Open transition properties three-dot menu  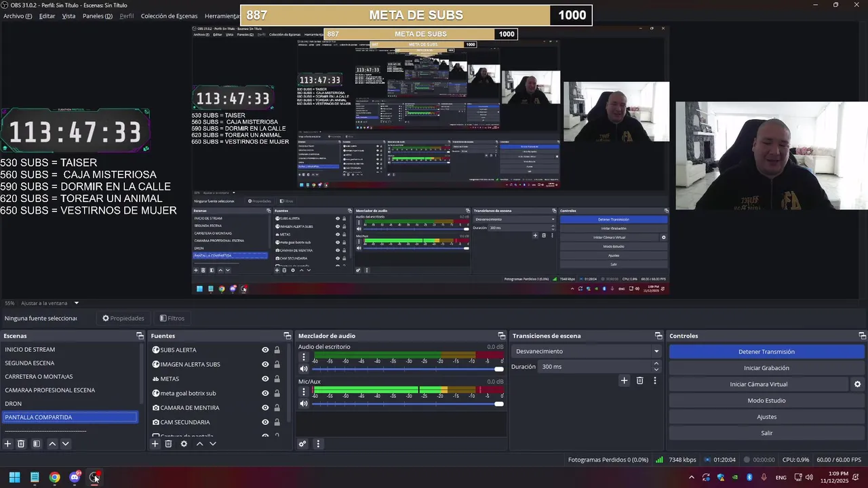pos(655,381)
